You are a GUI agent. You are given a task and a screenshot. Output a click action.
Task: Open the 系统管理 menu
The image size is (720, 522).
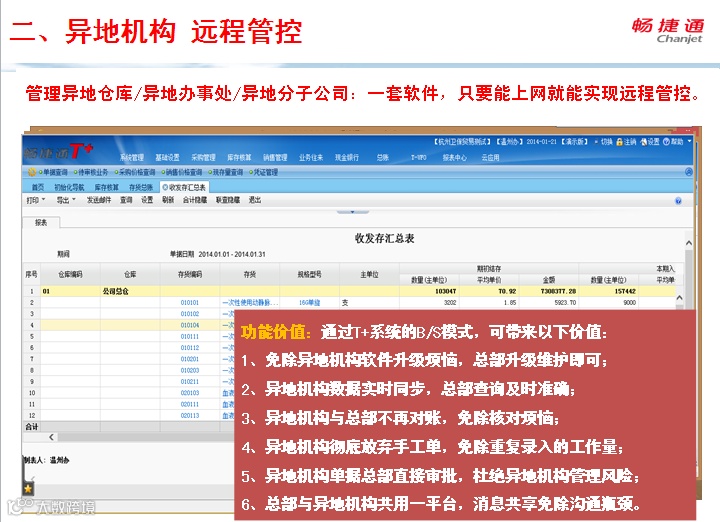point(132,157)
